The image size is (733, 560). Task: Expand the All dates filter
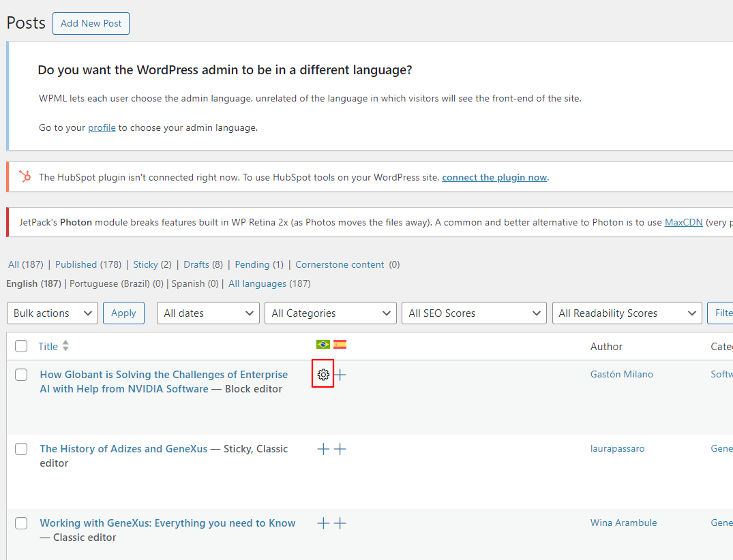tap(208, 313)
